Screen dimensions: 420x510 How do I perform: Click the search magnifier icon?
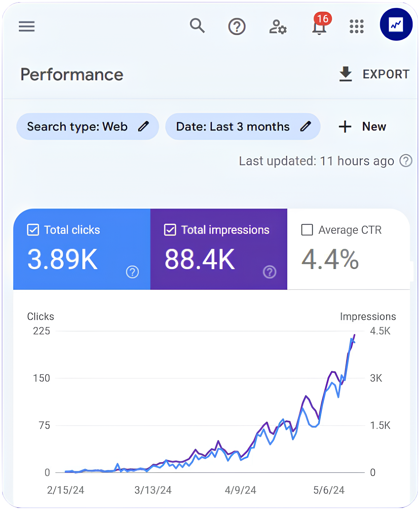pyautogui.click(x=197, y=26)
